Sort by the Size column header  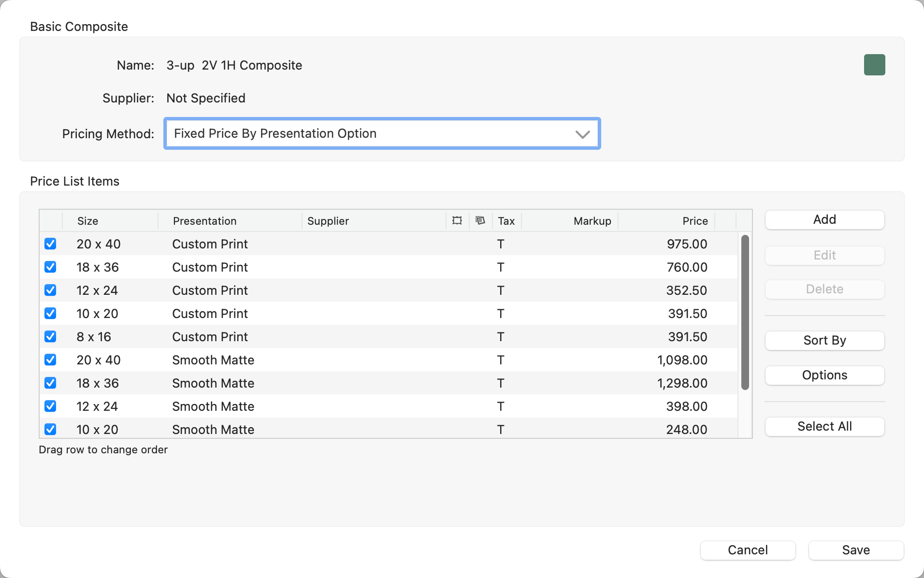point(88,221)
